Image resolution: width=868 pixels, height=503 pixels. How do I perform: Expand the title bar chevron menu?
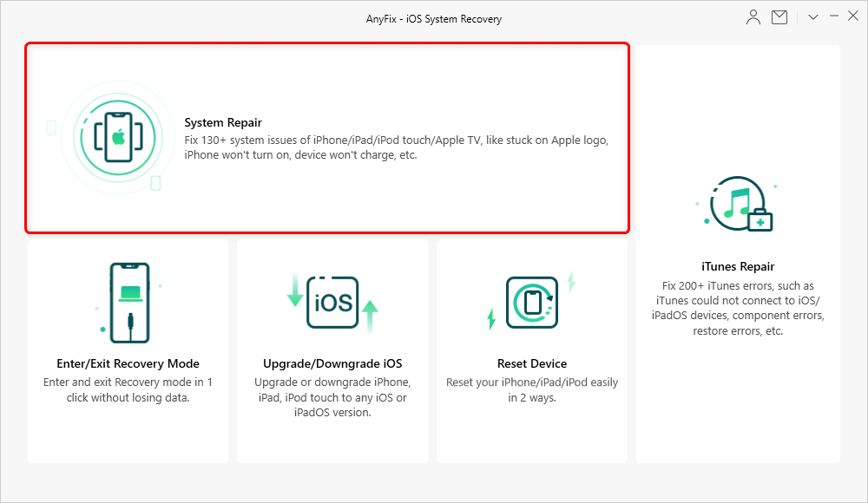click(x=813, y=16)
